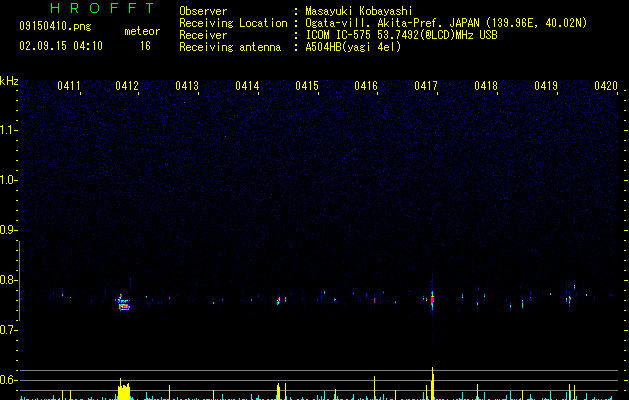629x400 pixels.
Task: Click the 0419 time marker
Action: pyautogui.click(x=546, y=86)
